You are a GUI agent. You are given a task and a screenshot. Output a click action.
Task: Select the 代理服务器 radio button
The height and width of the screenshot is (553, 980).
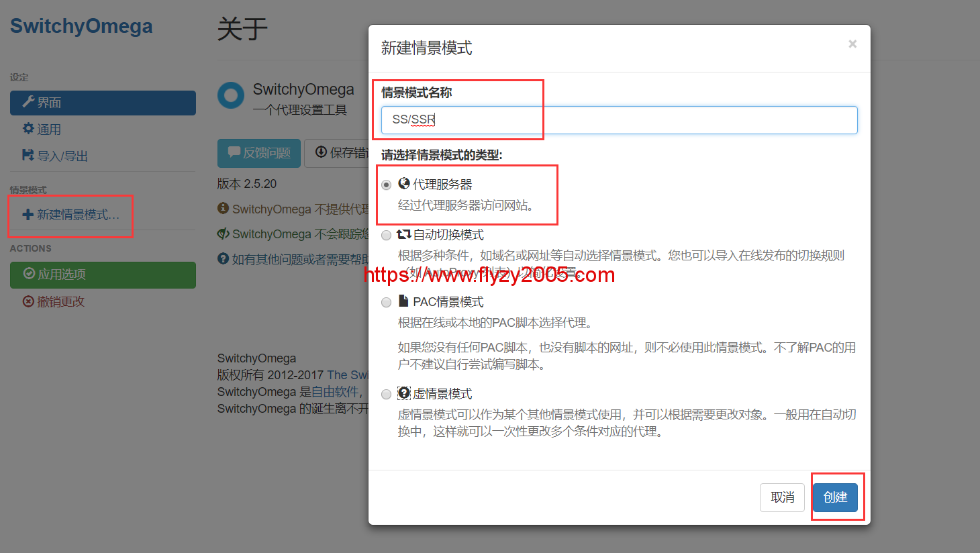[x=386, y=185]
